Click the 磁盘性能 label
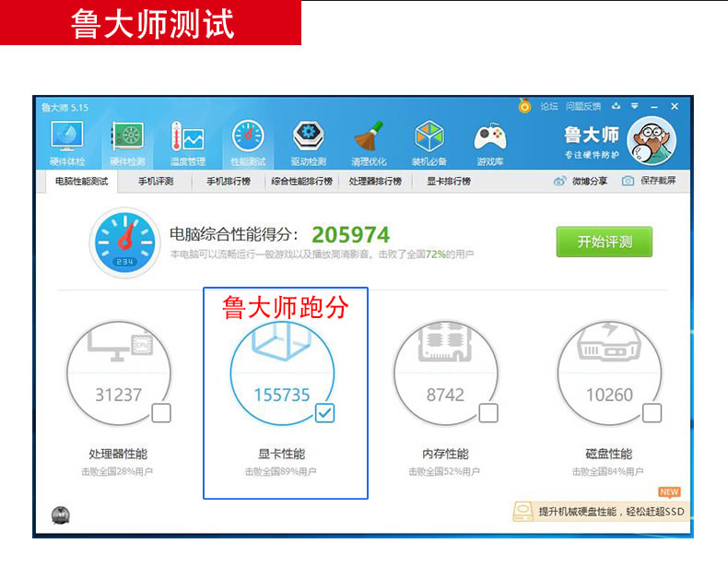This screenshot has width=728, height=567. [608, 454]
